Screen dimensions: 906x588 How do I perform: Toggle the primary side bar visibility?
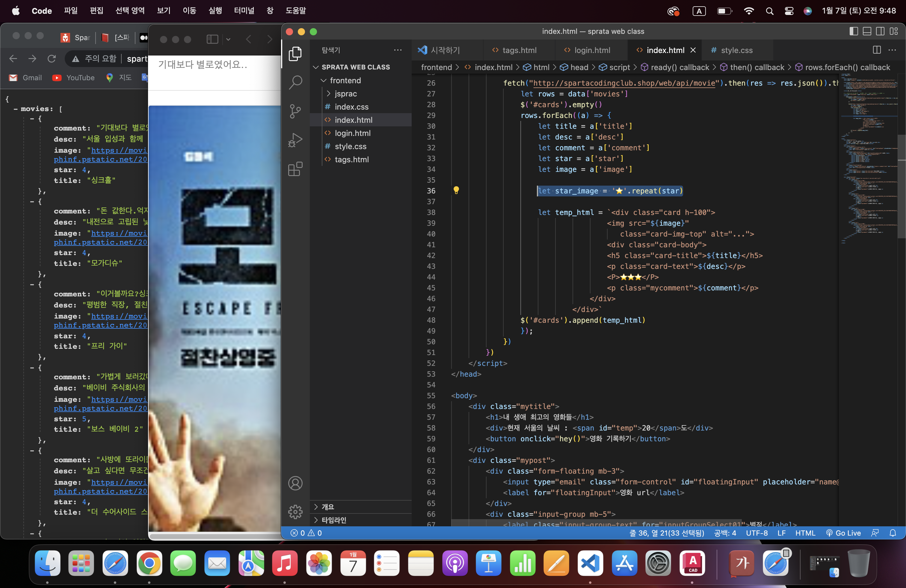click(854, 31)
